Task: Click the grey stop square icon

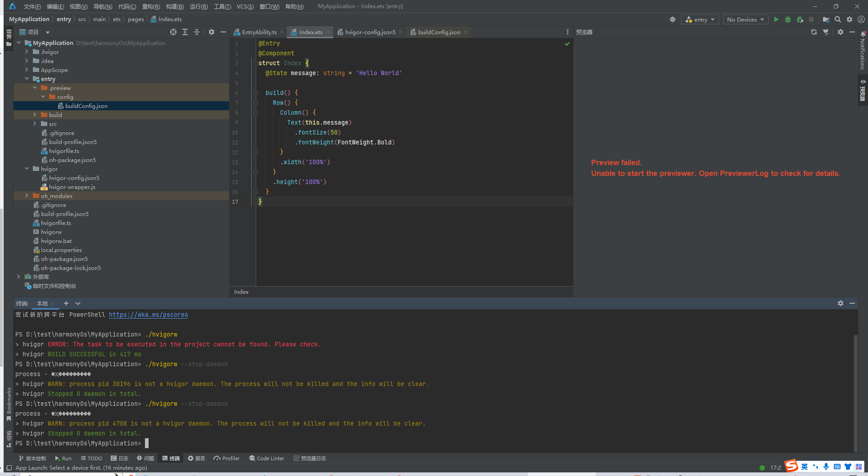Action: tap(811, 19)
